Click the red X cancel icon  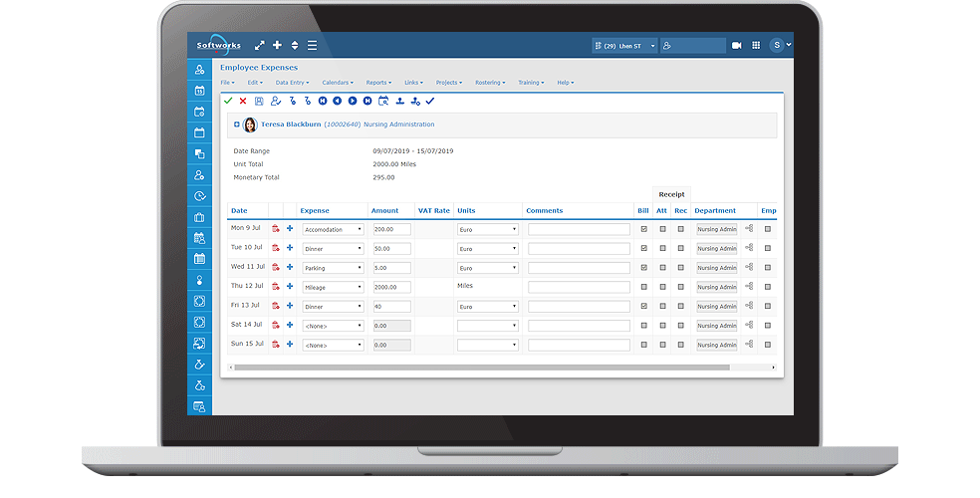tap(243, 101)
